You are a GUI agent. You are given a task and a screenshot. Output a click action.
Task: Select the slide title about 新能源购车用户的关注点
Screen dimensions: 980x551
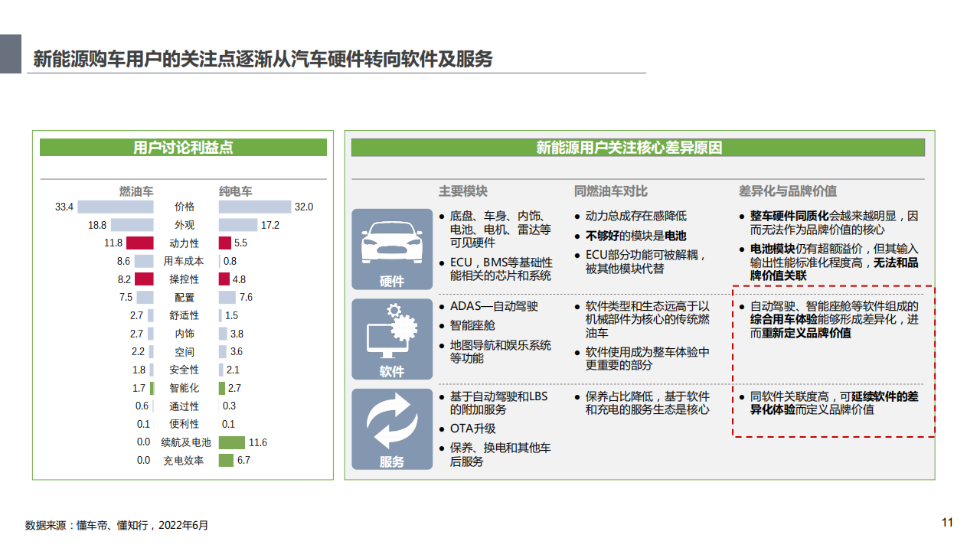point(263,60)
